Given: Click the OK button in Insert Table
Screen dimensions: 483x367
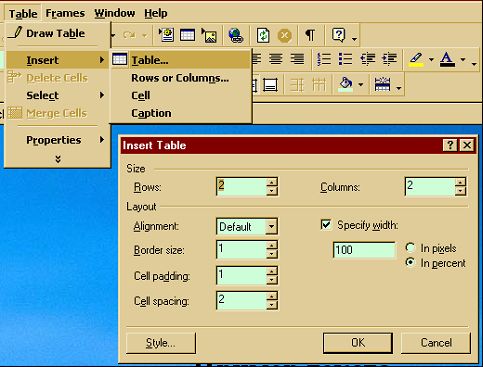Looking at the screenshot, I should tap(358, 343).
